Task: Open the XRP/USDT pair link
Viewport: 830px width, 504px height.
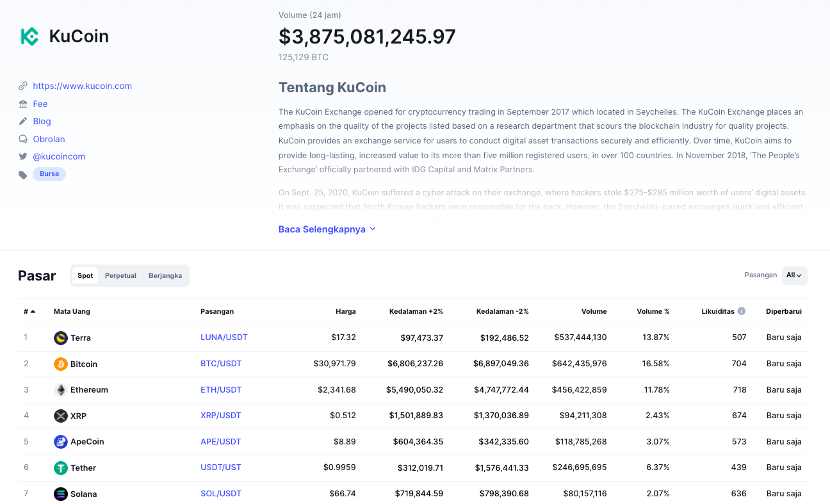Action: tap(221, 416)
